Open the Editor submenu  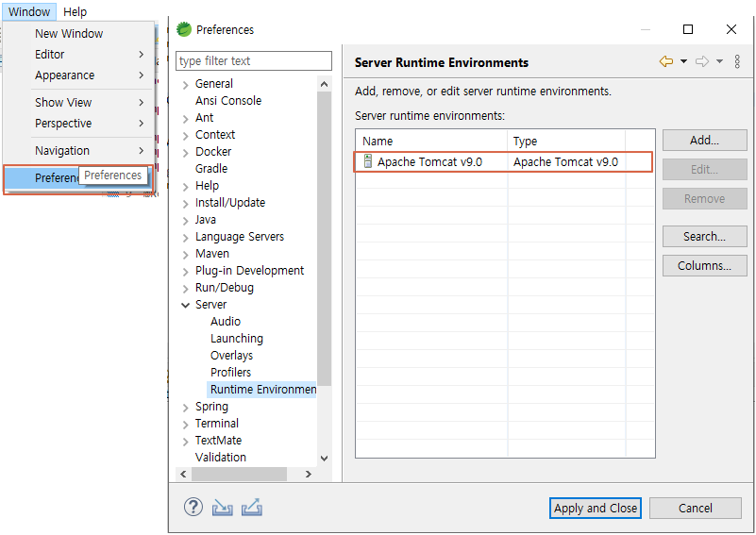coord(78,54)
